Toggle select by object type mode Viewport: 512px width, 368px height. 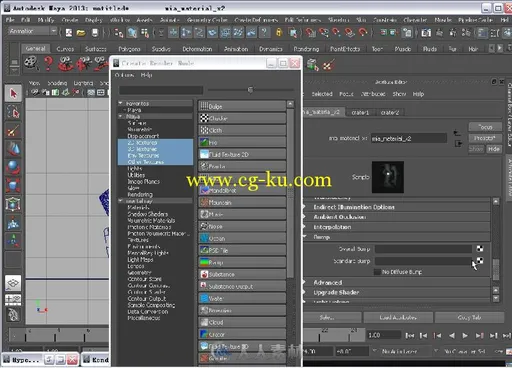(x=132, y=33)
